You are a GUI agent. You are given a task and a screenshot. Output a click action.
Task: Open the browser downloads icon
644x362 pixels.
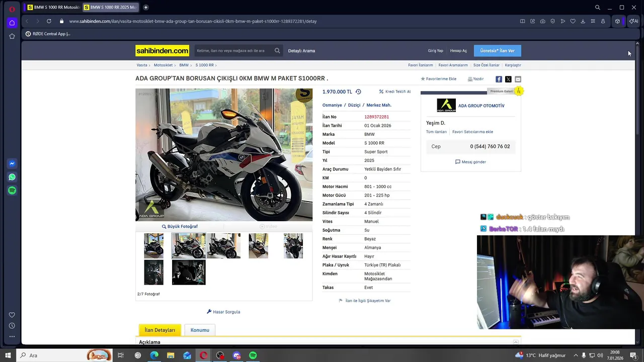[583, 21]
